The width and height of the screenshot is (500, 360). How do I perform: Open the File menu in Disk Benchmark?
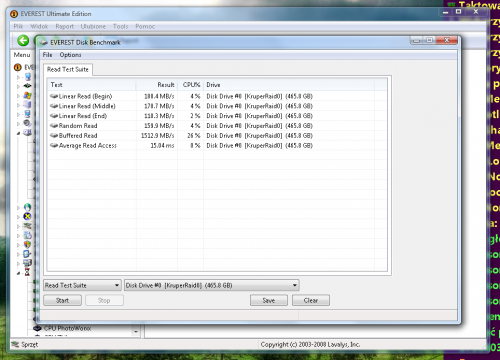[47, 55]
